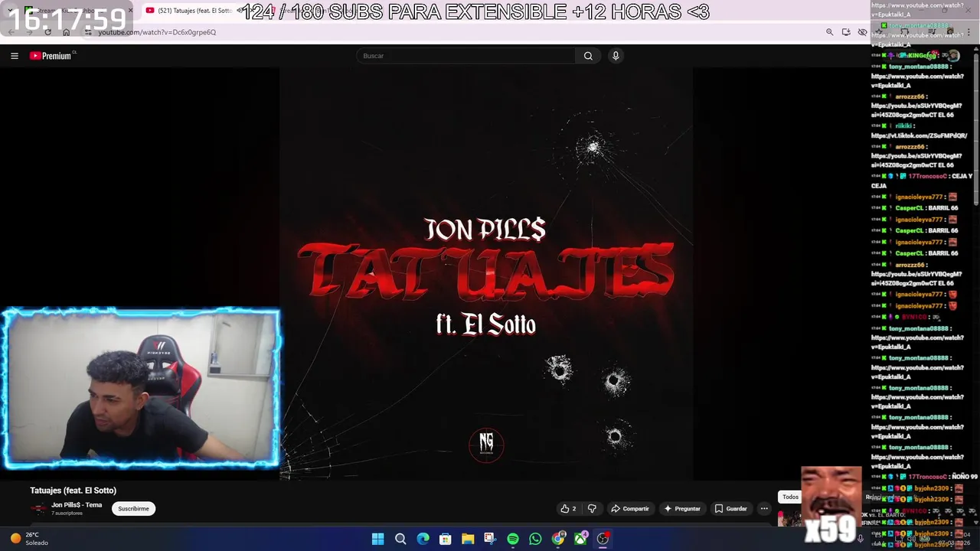
Task: Select the Todos filter chip
Action: pyautogui.click(x=790, y=497)
